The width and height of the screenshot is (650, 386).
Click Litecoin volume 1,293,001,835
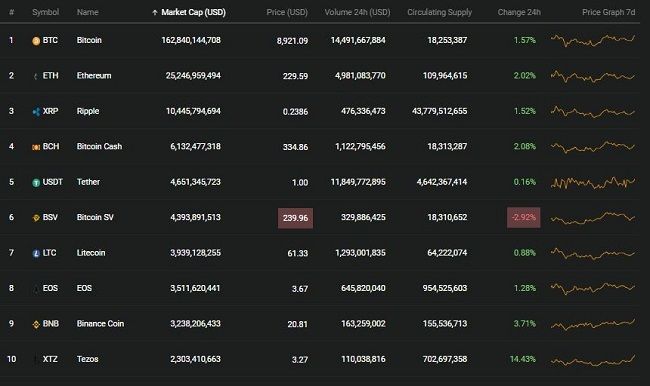[x=360, y=253]
